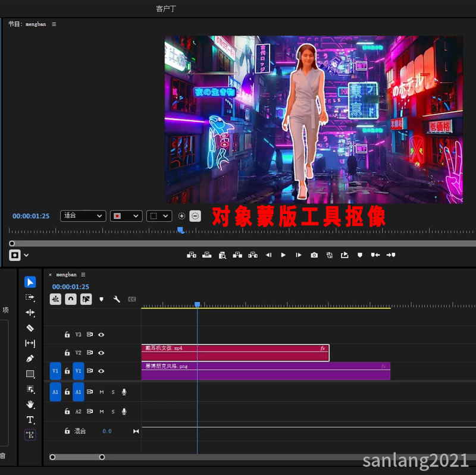Close the mengban timeline tab
The width and height of the screenshot is (476, 475).
click(50, 275)
